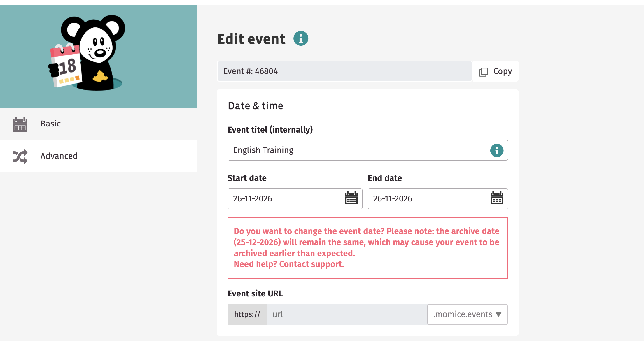Click the https:// prefix box

click(x=247, y=314)
